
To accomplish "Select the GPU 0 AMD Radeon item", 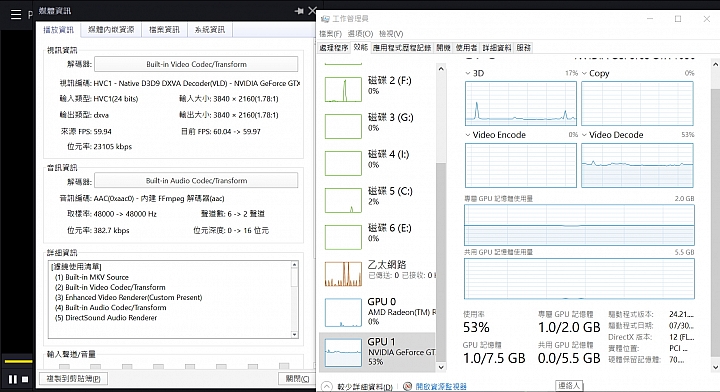I will 377,312.
